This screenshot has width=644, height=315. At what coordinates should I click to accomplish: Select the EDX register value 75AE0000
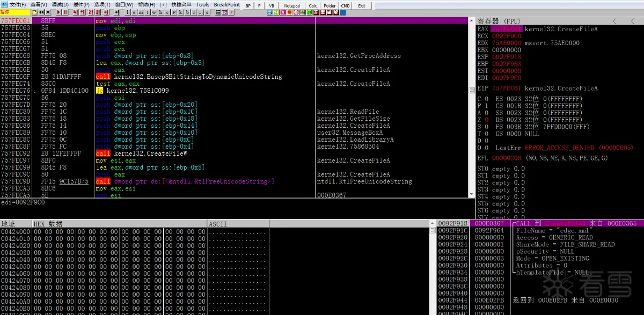[x=507, y=43]
